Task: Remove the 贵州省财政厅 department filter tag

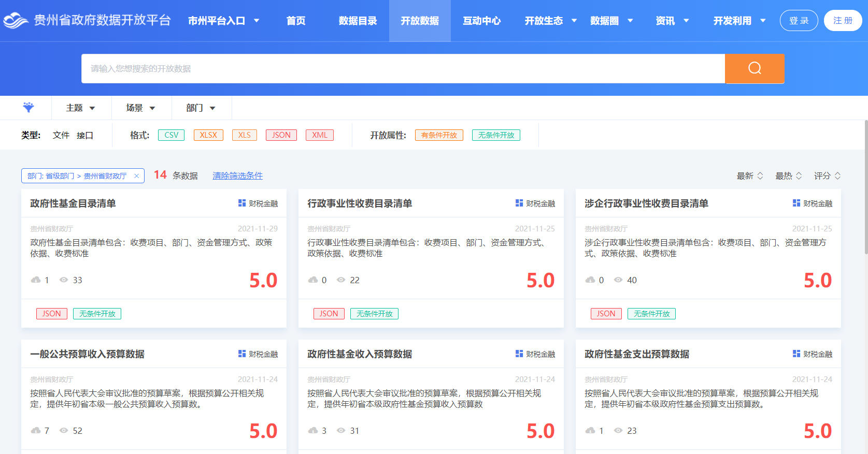Action: (136, 176)
